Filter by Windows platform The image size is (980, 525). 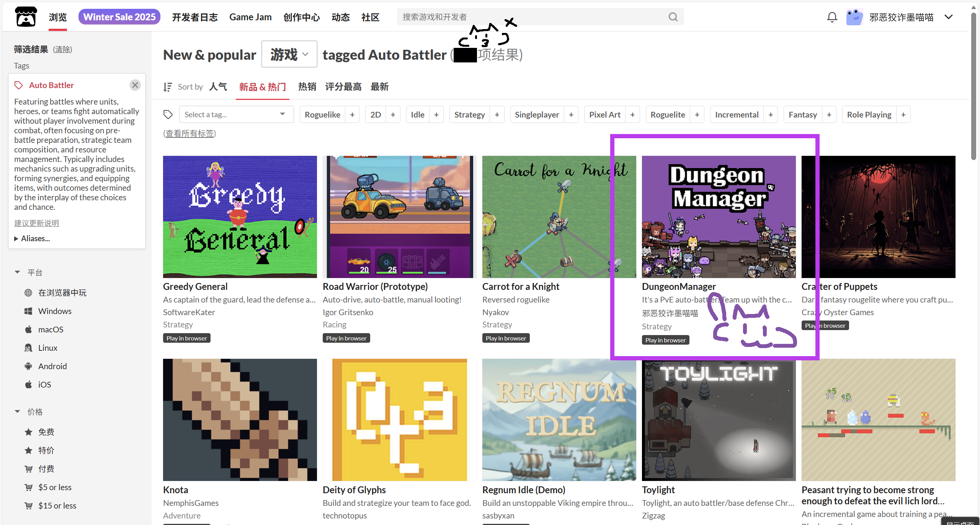pyautogui.click(x=55, y=311)
